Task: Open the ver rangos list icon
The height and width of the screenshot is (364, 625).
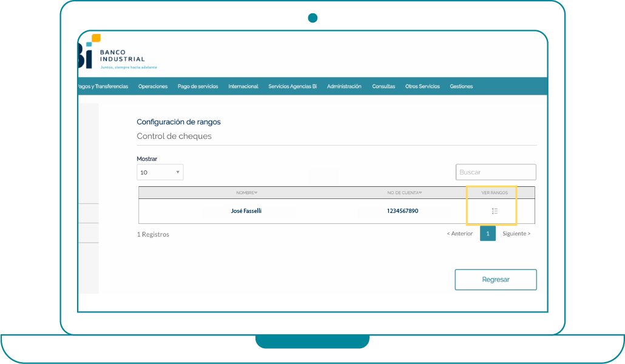Action: 495,211
